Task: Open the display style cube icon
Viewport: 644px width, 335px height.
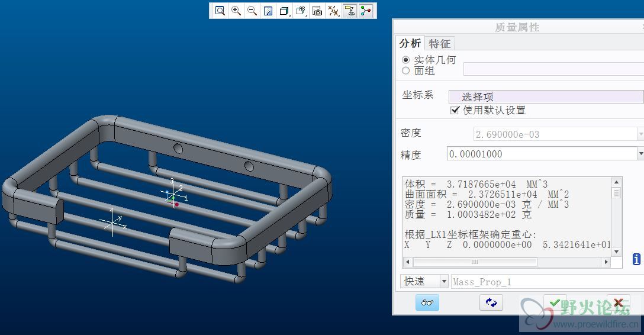Action: coord(284,11)
